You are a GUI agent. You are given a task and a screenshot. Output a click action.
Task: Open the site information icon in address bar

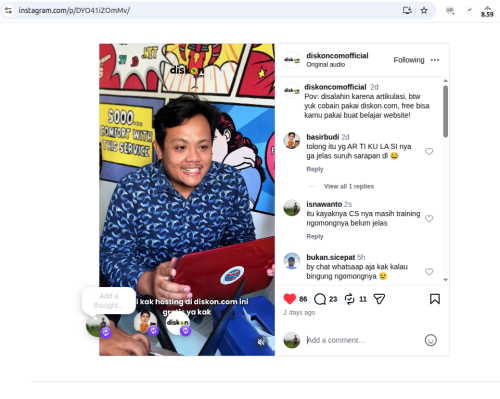point(8,10)
